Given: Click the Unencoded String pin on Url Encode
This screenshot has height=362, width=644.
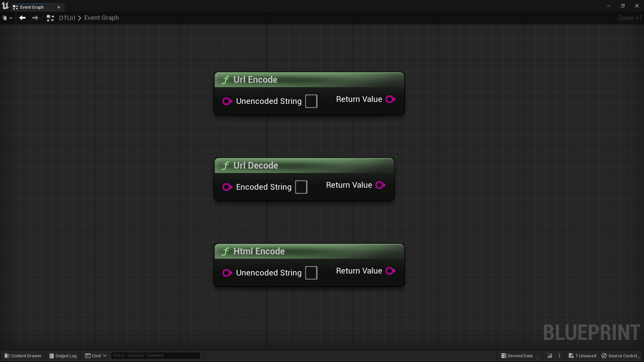Looking at the screenshot, I should (227, 101).
